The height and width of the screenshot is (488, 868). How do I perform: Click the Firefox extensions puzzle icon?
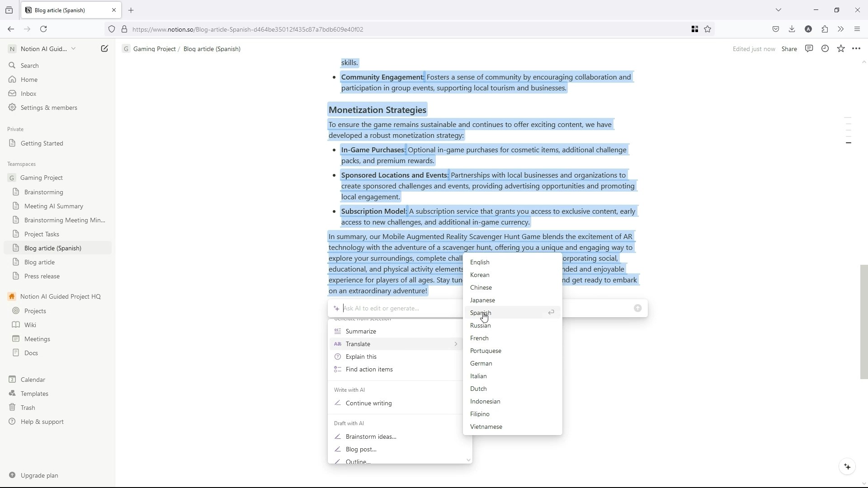(825, 29)
